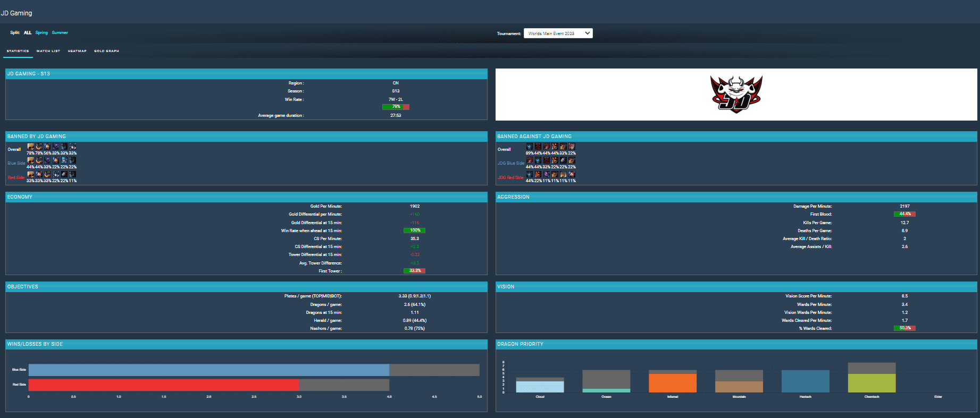Click the Dragons per game value 2.6 (64.1%)
This screenshot has height=418, width=980.
(415, 304)
